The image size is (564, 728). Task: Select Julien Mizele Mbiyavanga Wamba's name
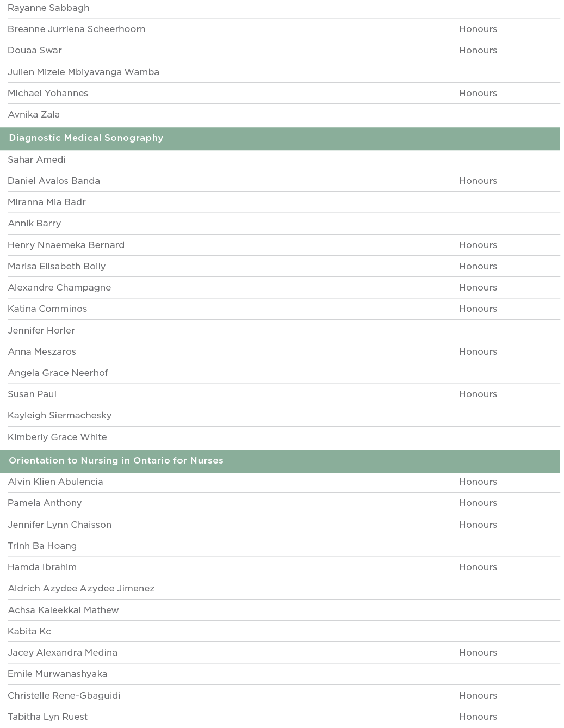(x=83, y=72)
